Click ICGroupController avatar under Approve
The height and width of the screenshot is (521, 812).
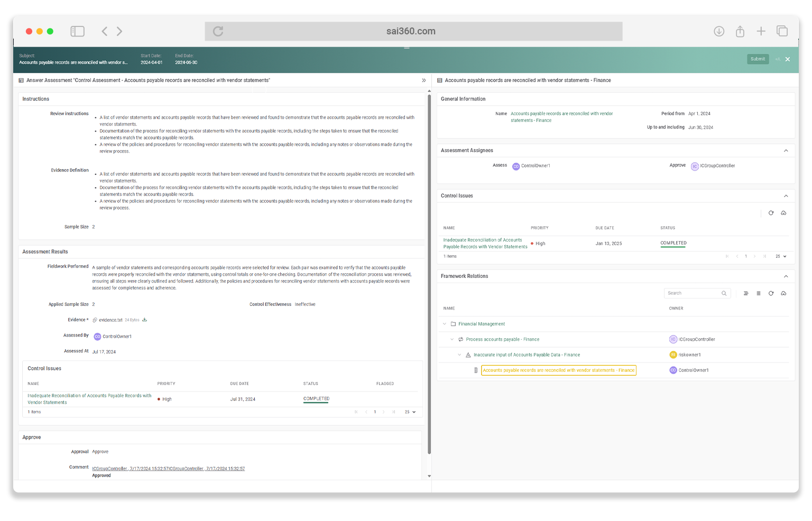tap(695, 166)
